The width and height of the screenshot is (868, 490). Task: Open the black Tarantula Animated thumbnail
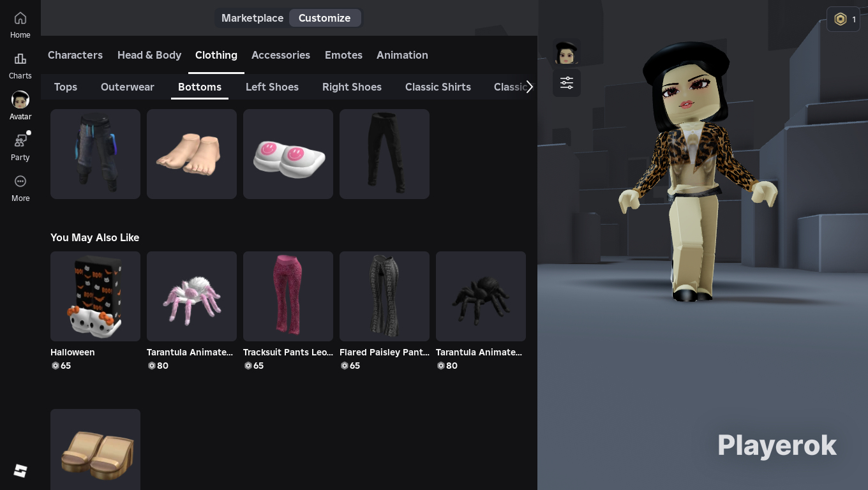point(481,296)
